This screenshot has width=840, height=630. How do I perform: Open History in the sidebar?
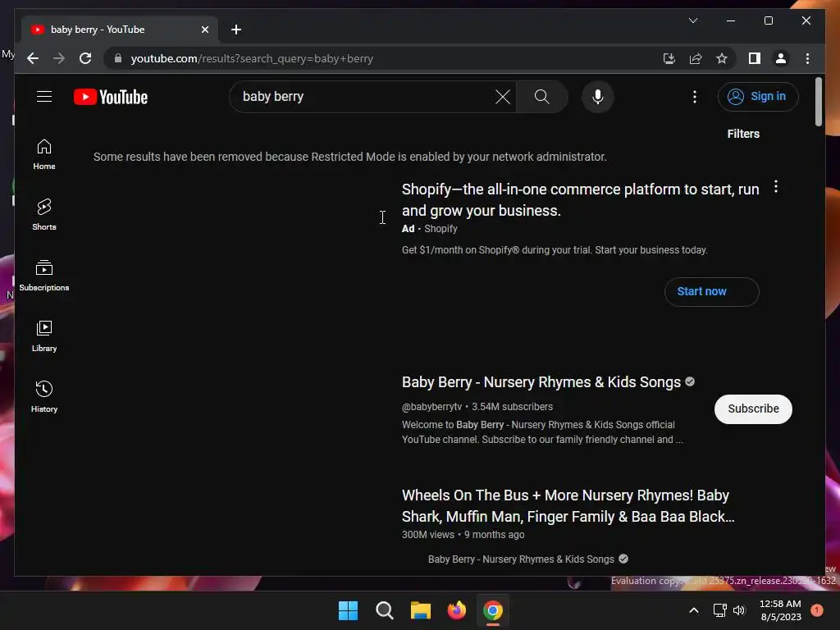point(44,396)
